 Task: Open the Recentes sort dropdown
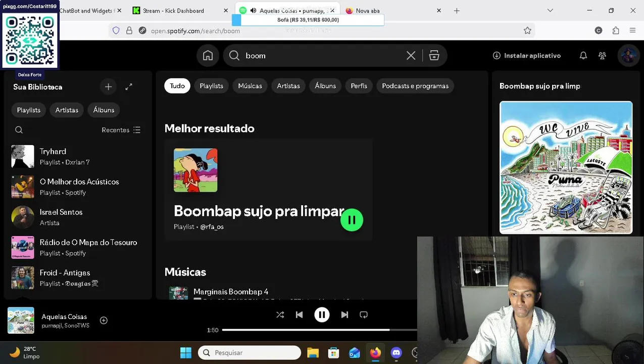[x=121, y=130]
